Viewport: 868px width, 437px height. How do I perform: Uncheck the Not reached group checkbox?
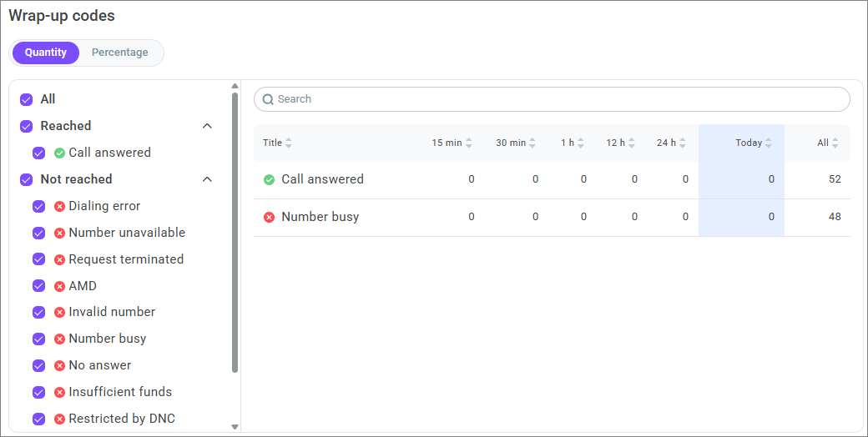click(x=26, y=179)
